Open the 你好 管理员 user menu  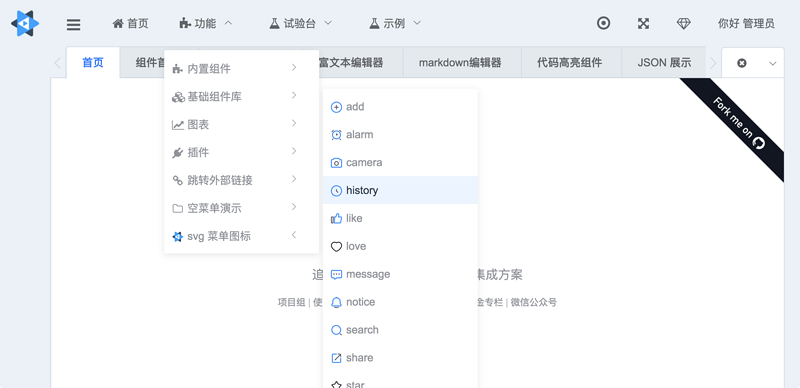[x=746, y=23]
